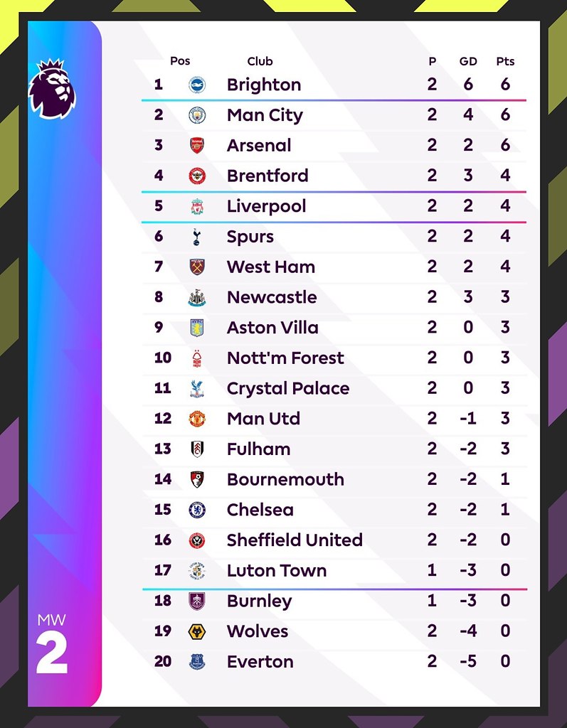Select the Man Utd badge
Screen dimensions: 567x728
(x=197, y=419)
